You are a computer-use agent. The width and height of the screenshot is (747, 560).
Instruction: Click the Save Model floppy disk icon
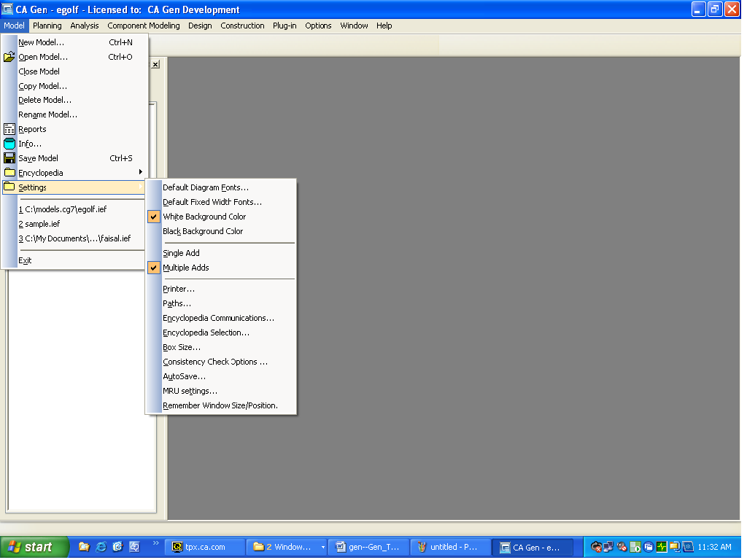(9, 158)
